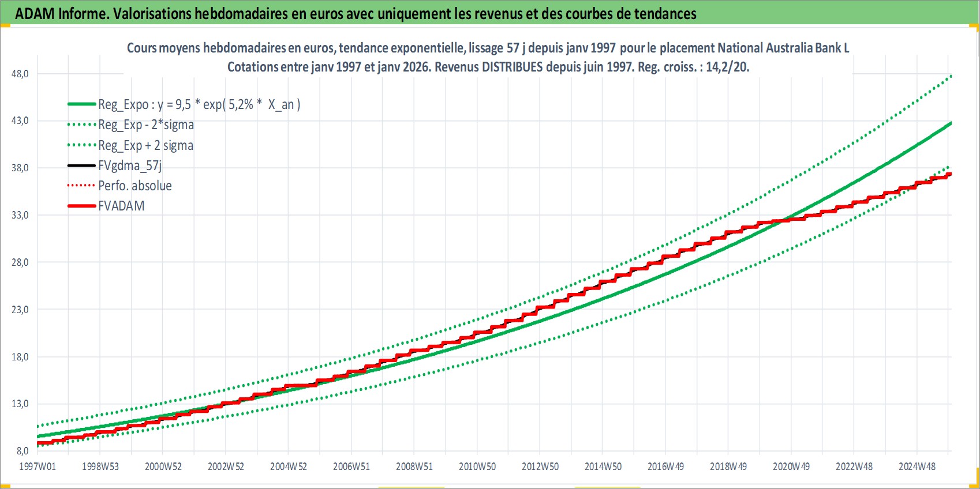Select the Reg_Expo legend entry
980x489 pixels.
[199, 104]
